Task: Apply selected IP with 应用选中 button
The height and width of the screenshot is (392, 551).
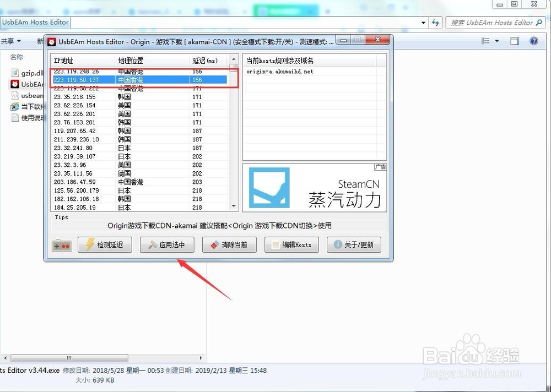Action: [167, 245]
